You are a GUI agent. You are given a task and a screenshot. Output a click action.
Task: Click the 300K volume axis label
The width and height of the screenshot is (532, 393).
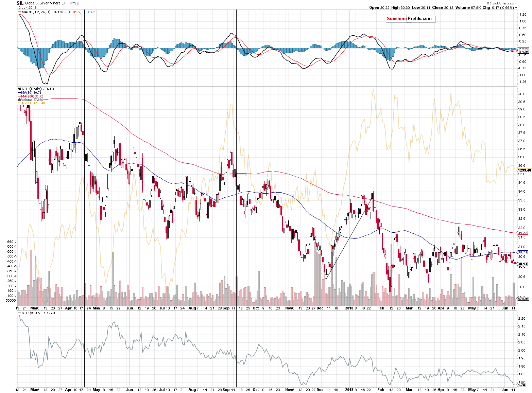(x=11, y=276)
